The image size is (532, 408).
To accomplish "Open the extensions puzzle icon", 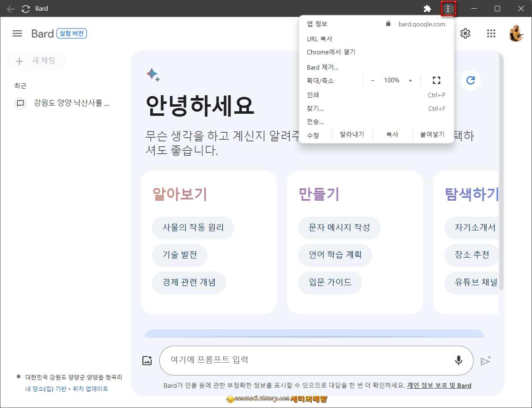I will click(427, 9).
